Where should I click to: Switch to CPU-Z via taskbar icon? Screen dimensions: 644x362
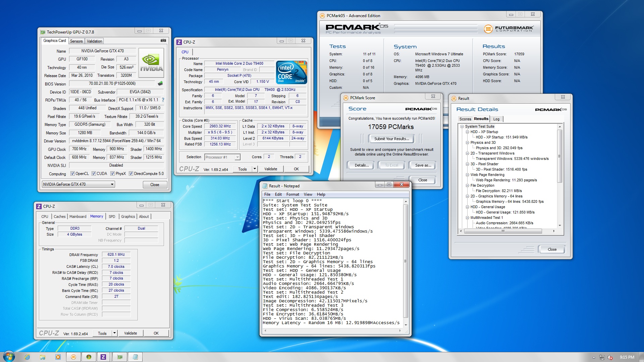pos(103,357)
